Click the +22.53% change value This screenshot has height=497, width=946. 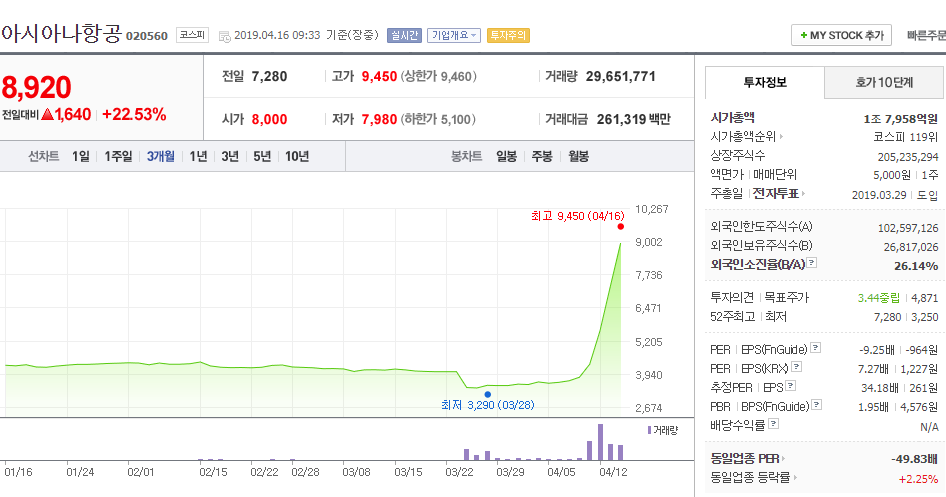[134, 115]
